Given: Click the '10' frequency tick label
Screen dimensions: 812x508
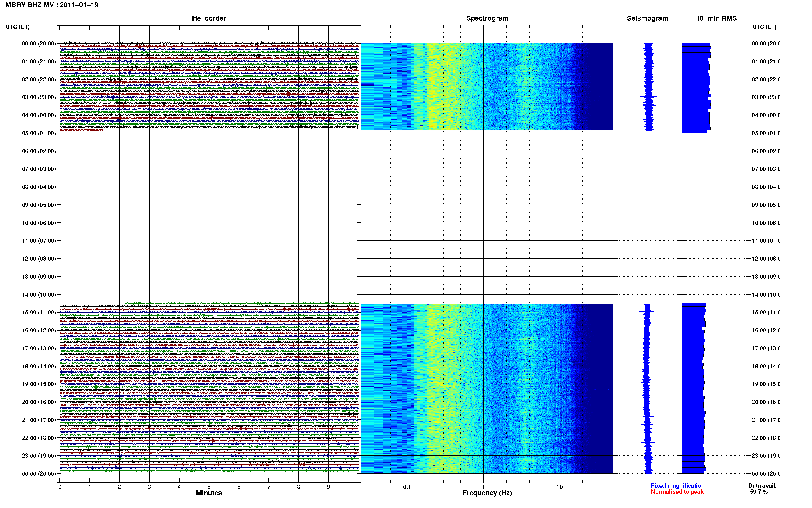Looking at the screenshot, I should click(560, 487).
